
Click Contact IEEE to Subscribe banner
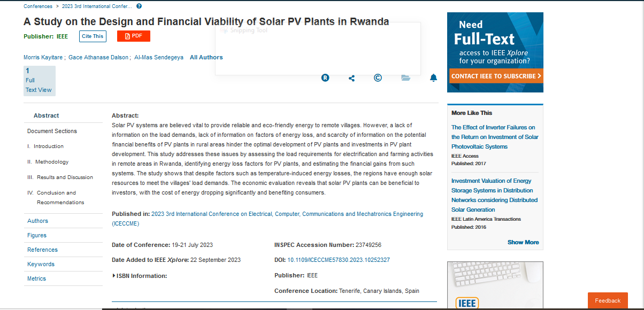pos(495,76)
